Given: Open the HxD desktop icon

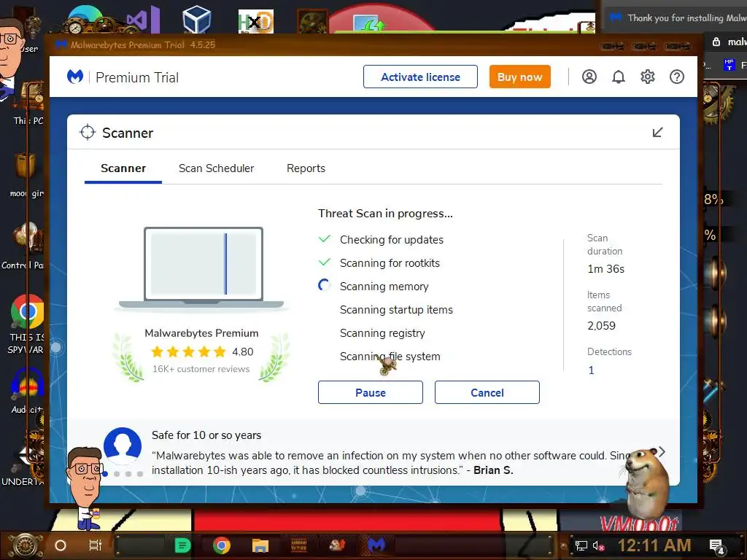Looking at the screenshot, I should point(256,21).
